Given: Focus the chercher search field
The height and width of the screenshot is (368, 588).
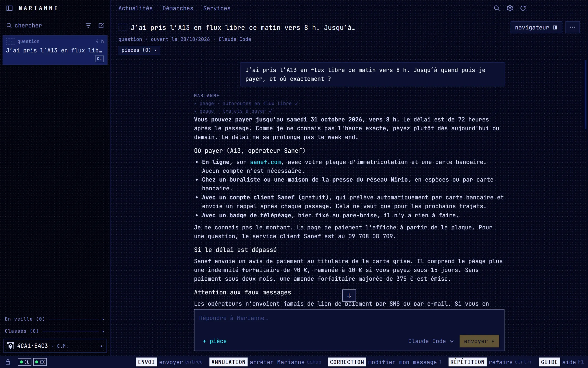Looking at the screenshot, I should 44,26.
